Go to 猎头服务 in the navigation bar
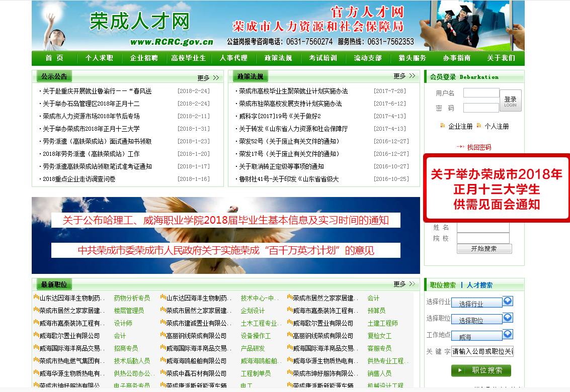Screen dimensions: 570x392 (413, 58)
